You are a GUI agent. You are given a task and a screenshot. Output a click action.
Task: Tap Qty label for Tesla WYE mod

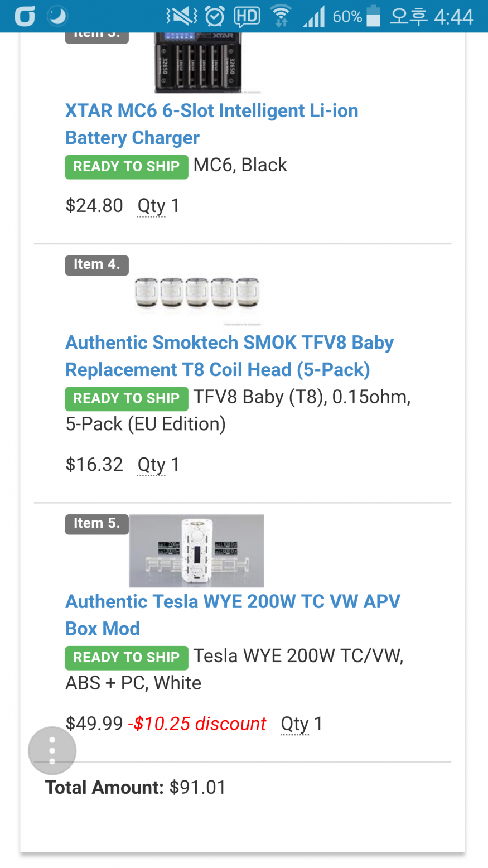click(x=294, y=724)
